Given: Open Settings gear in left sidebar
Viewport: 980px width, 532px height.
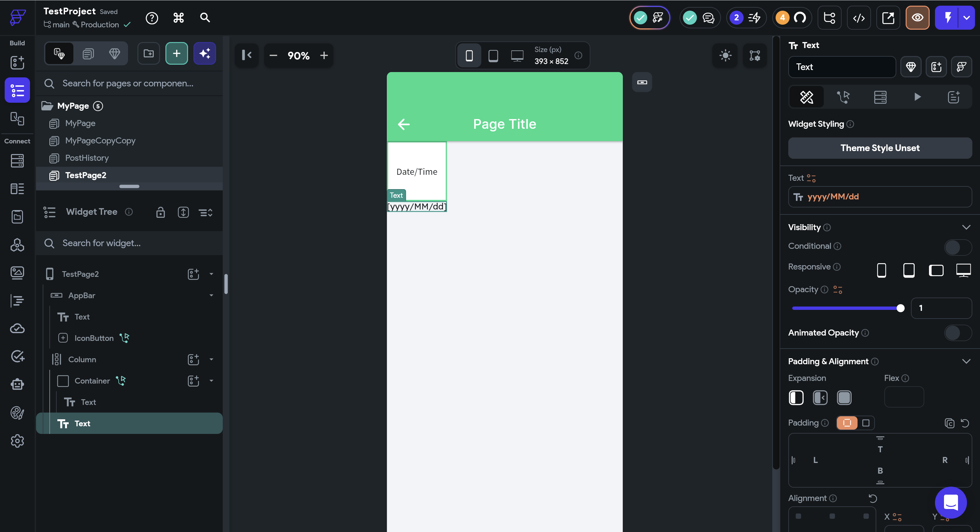Looking at the screenshot, I should pyautogui.click(x=17, y=441).
